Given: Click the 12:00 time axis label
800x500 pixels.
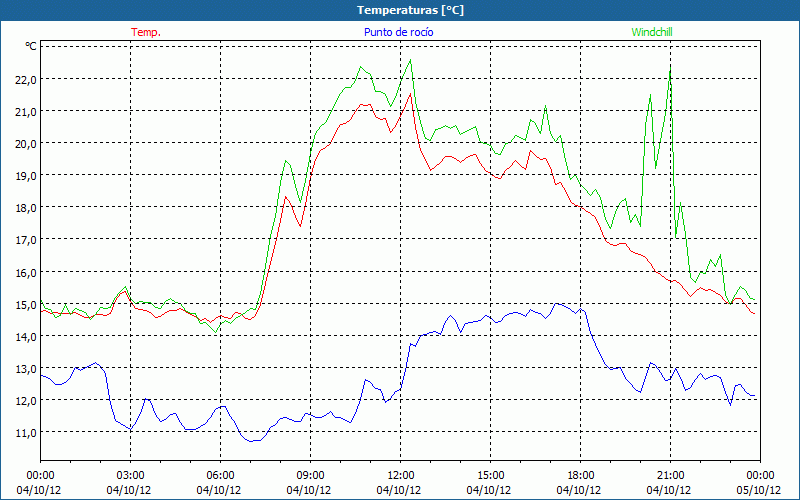Looking at the screenshot, I should [x=401, y=476].
